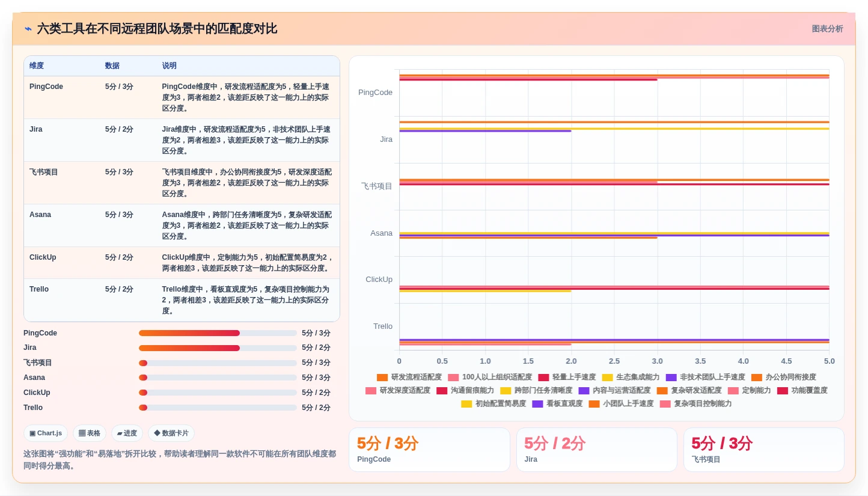The image size is (868, 496).
Task: Click the 表格 chip
Action: [90, 433]
